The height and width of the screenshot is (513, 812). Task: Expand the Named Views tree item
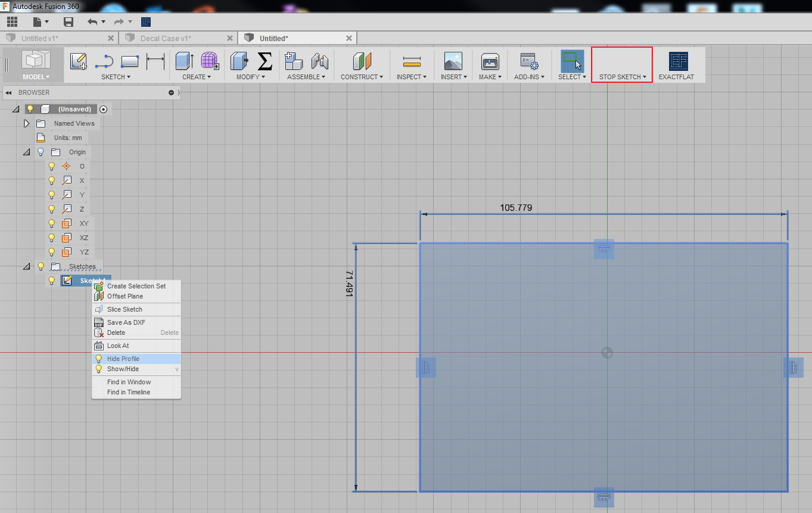pos(26,123)
